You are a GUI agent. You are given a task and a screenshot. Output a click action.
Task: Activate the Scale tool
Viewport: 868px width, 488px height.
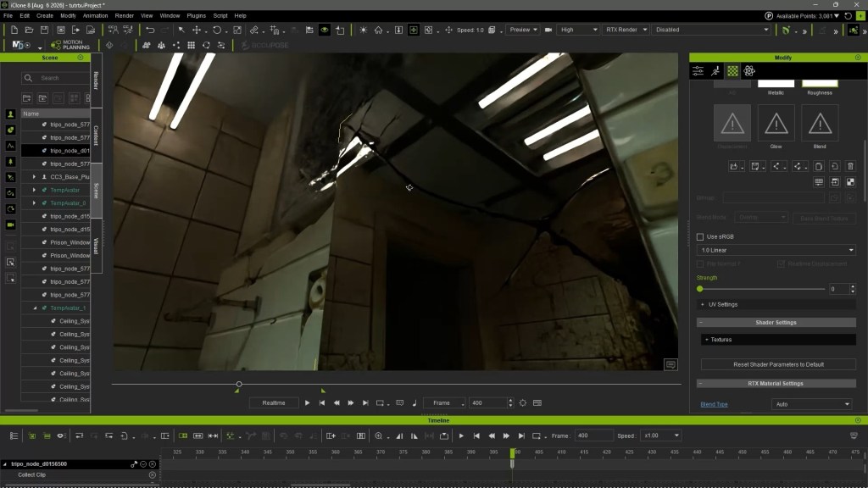(237, 30)
